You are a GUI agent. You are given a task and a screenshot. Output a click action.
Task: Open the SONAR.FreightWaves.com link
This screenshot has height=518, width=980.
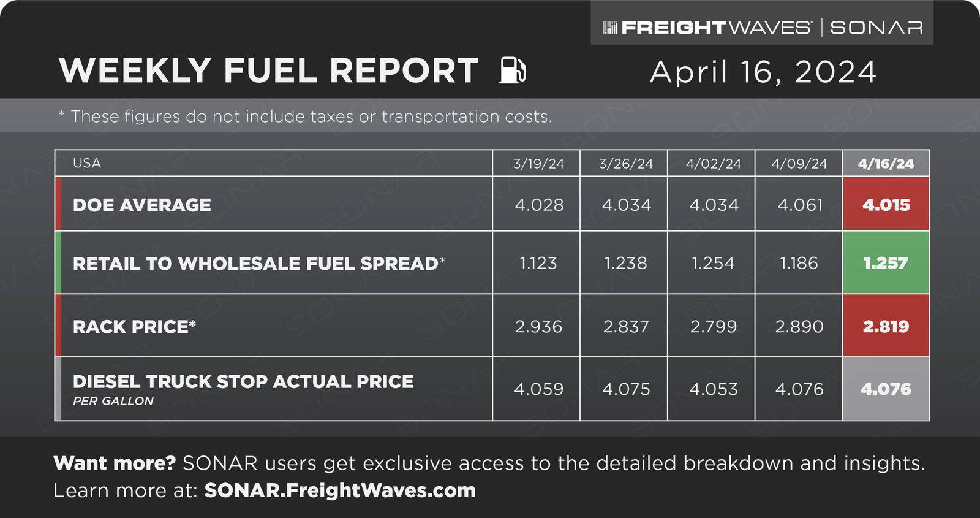click(x=340, y=490)
